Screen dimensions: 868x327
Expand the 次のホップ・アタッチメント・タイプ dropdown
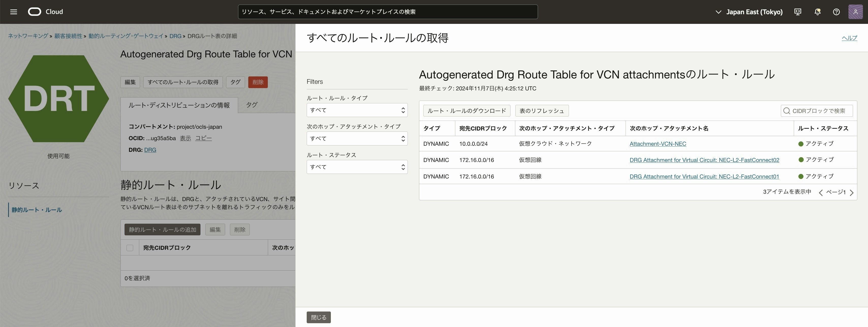357,138
